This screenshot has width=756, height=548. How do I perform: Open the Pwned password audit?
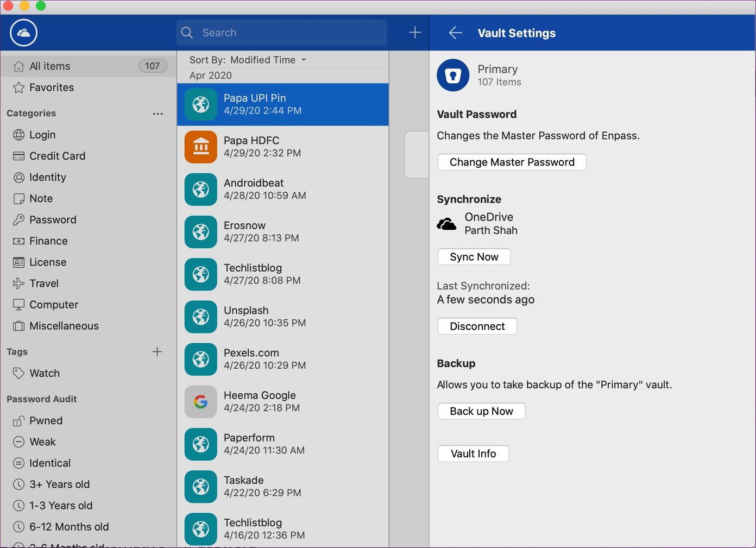pos(88,420)
